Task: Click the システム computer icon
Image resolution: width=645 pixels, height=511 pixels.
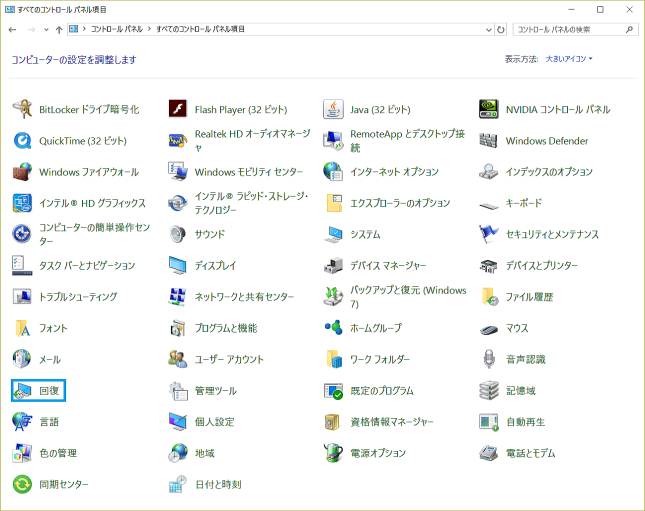Action: tap(333, 235)
